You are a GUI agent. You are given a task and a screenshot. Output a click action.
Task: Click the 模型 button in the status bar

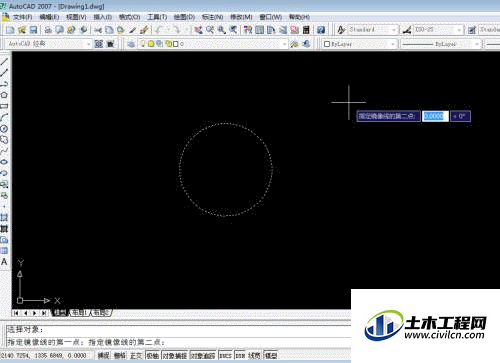(271, 356)
